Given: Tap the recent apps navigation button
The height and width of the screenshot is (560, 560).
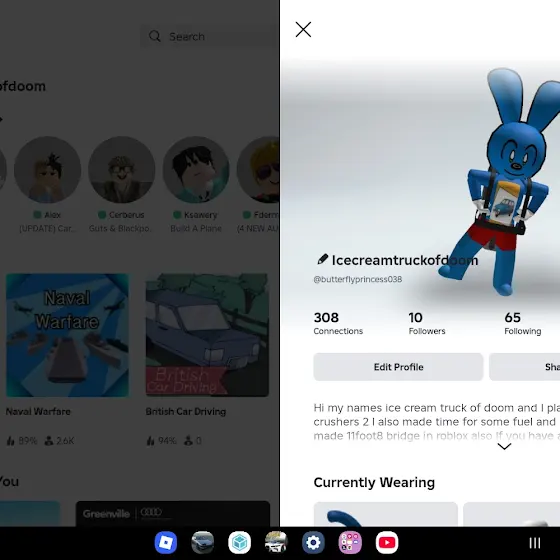Looking at the screenshot, I should pyautogui.click(x=534, y=543).
